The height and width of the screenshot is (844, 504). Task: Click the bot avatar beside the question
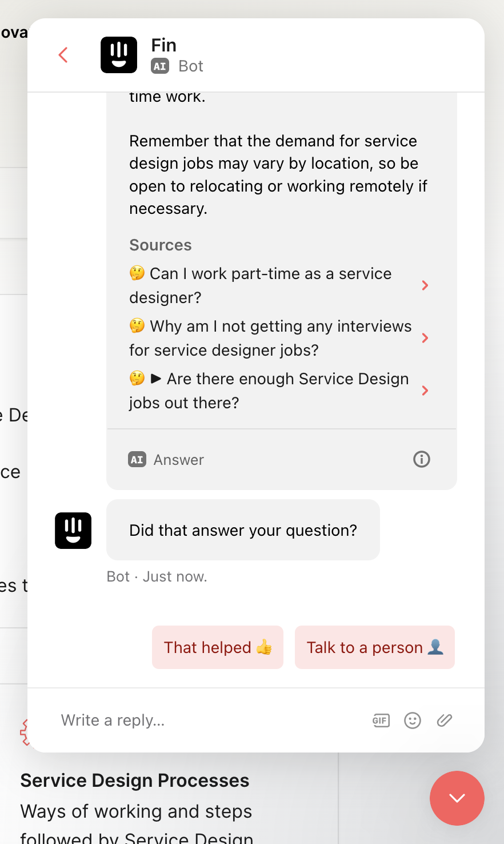tap(73, 531)
